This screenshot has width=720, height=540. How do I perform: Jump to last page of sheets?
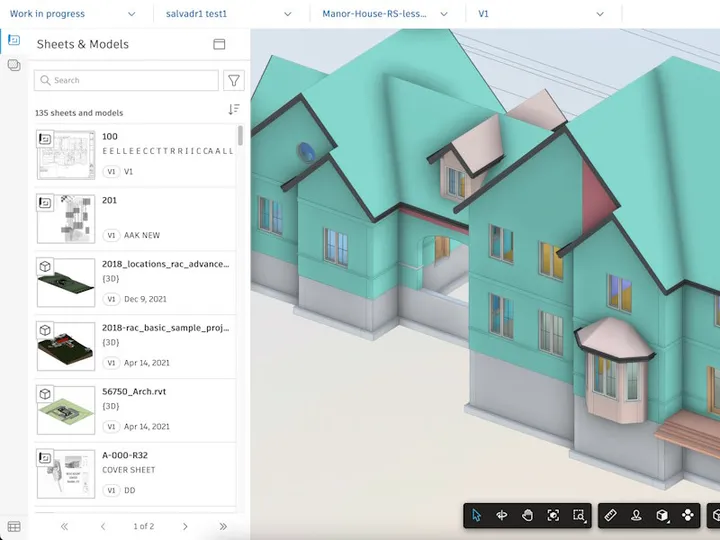(x=223, y=526)
